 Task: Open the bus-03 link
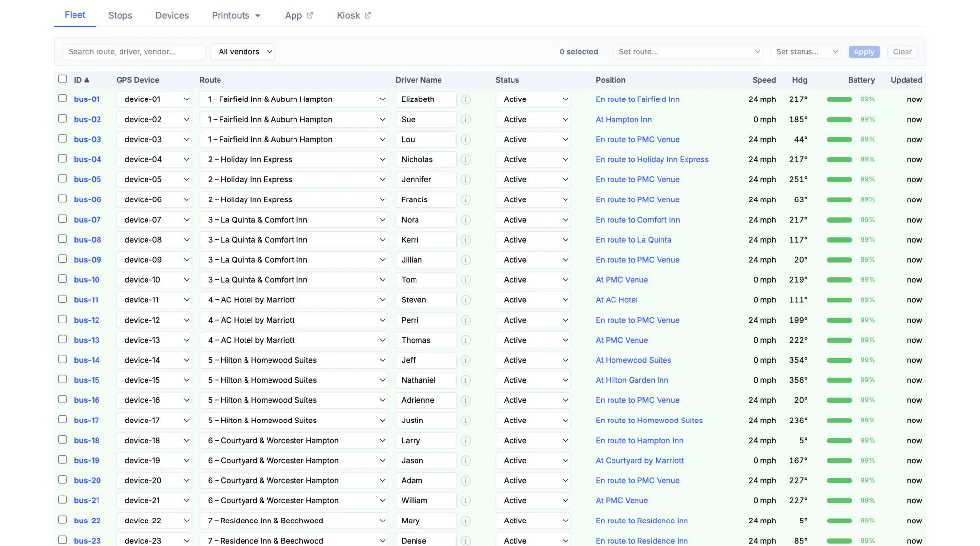click(88, 139)
